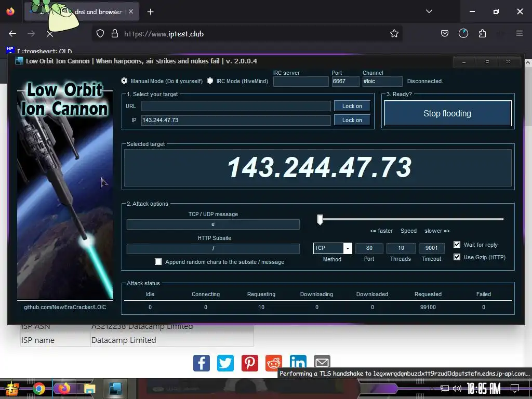Share page via email envelope icon
Image resolution: width=532 pixels, height=399 pixels.
tap(322, 362)
